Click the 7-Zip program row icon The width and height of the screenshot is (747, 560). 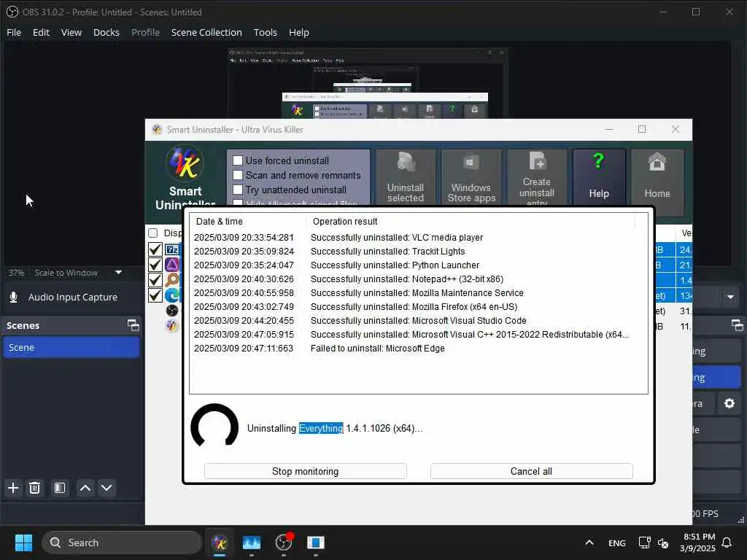[172, 249]
